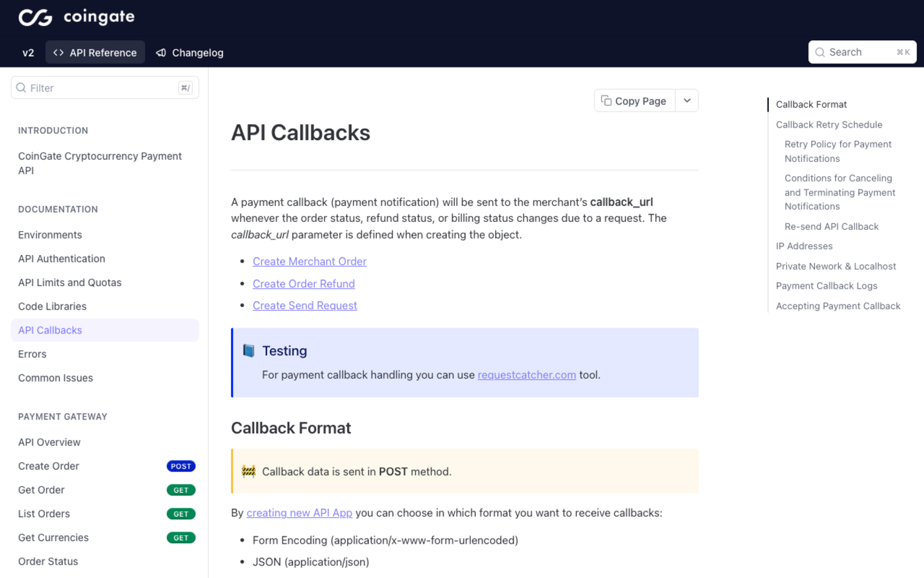Click GET badge next to Get Order

(x=181, y=490)
